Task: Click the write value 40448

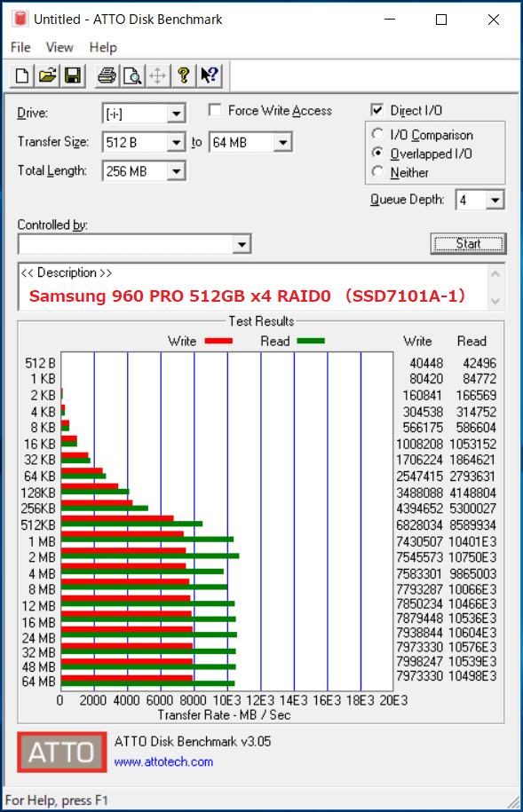Action: click(x=426, y=364)
